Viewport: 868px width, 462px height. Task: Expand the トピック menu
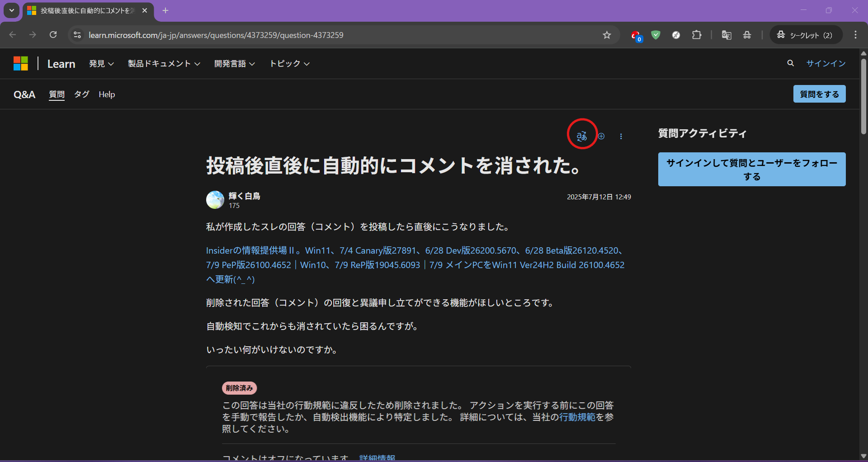pos(290,64)
